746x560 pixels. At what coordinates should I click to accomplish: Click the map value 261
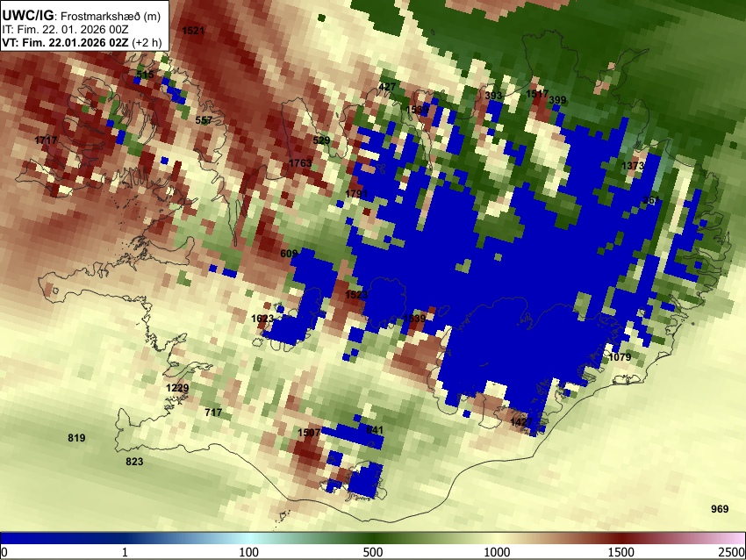[x=651, y=200]
